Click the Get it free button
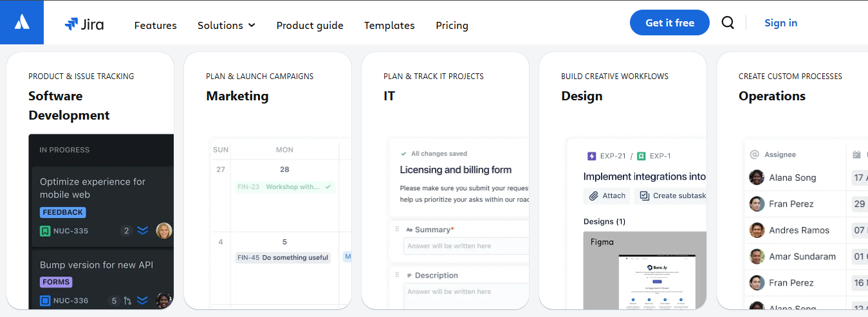The width and height of the screenshot is (868, 317). [x=670, y=23]
